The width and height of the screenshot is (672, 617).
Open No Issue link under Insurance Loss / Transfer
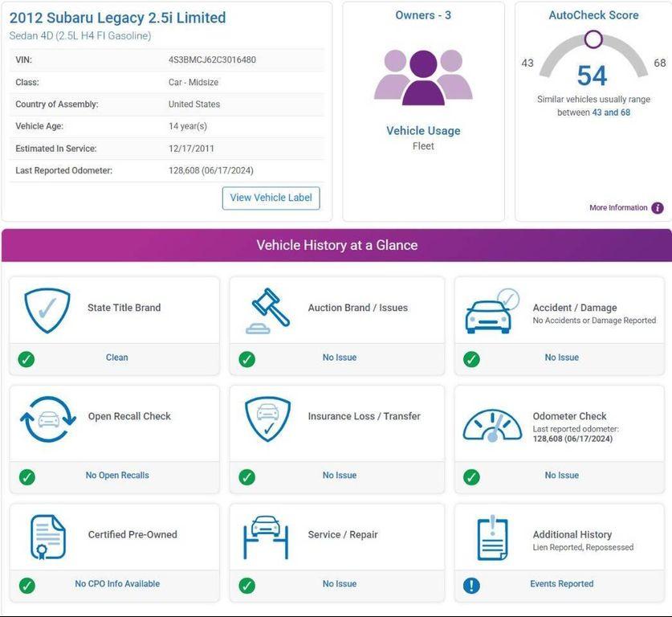pyautogui.click(x=340, y=475)
